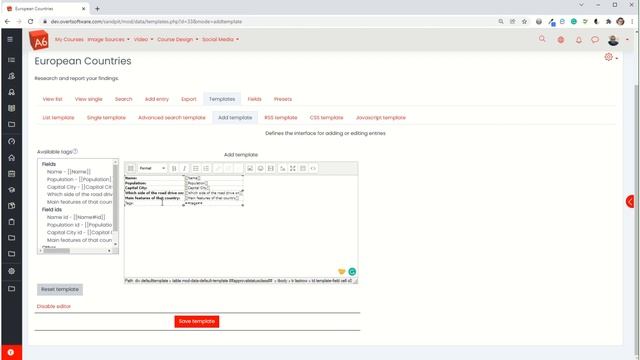Open the calendar icon in sidebar
Viewport: 640px width, 360px height.
pos(11,174)
